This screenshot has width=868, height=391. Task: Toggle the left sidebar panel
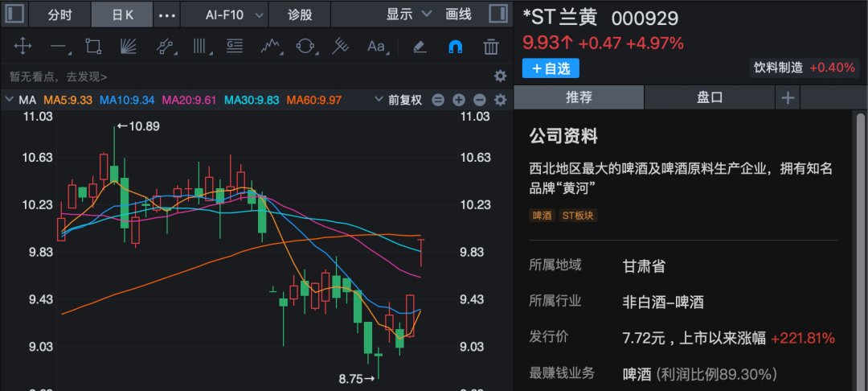coord(14,14)
